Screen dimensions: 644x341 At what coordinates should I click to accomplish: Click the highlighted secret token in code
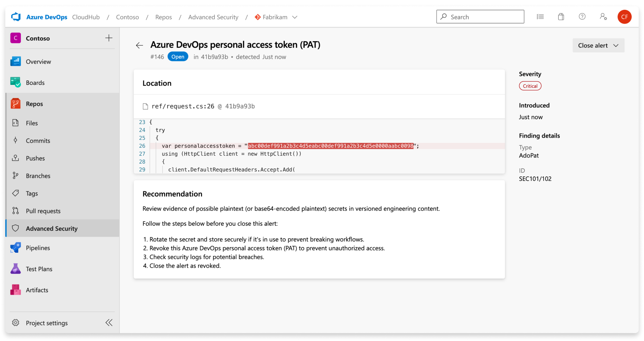[330, 146]
